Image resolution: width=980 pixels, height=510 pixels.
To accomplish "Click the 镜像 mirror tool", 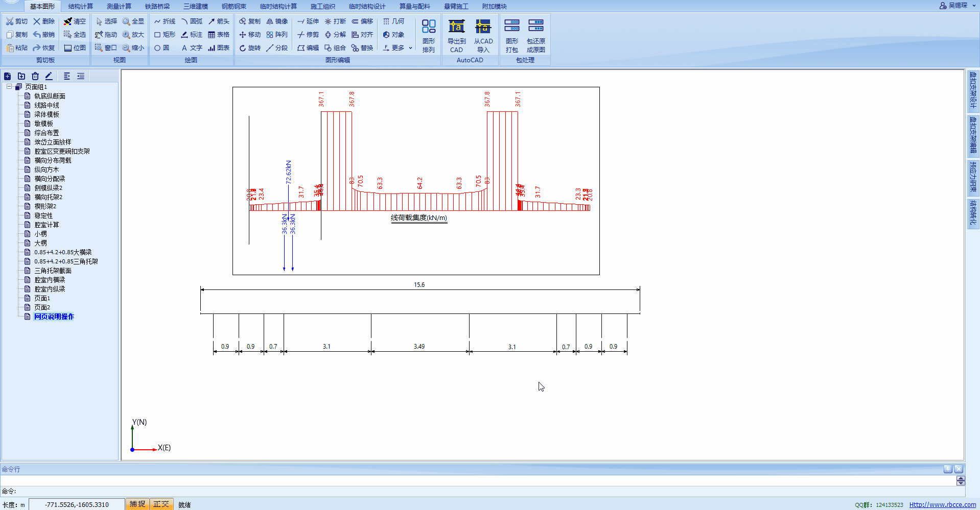I will tap(277, 21).
